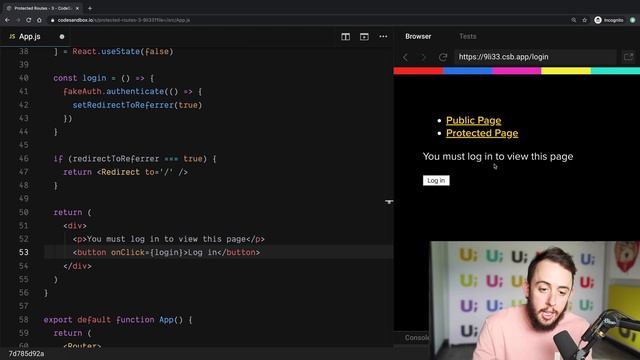Go forward in the preview browser

(423, 57)
